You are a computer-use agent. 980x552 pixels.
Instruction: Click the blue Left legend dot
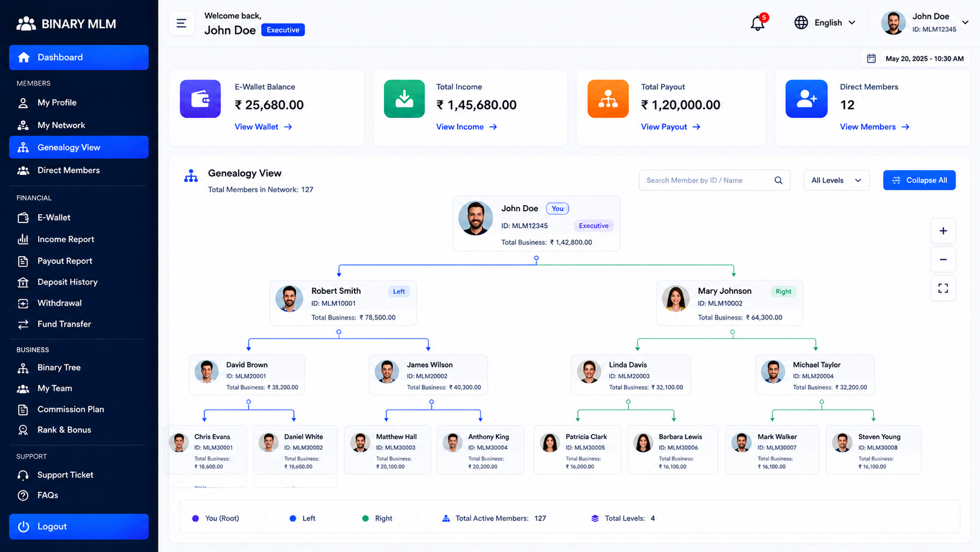coord(293,519)
